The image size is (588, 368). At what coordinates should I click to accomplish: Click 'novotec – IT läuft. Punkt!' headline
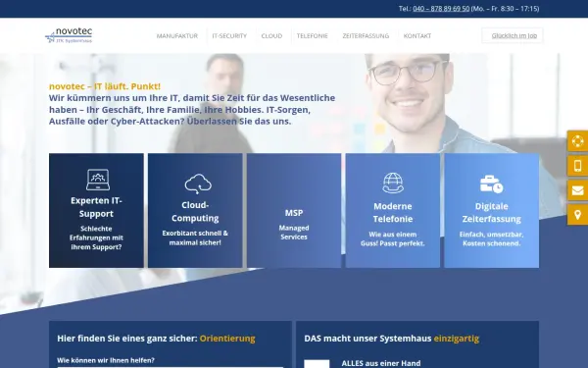[x=105, y=86]
